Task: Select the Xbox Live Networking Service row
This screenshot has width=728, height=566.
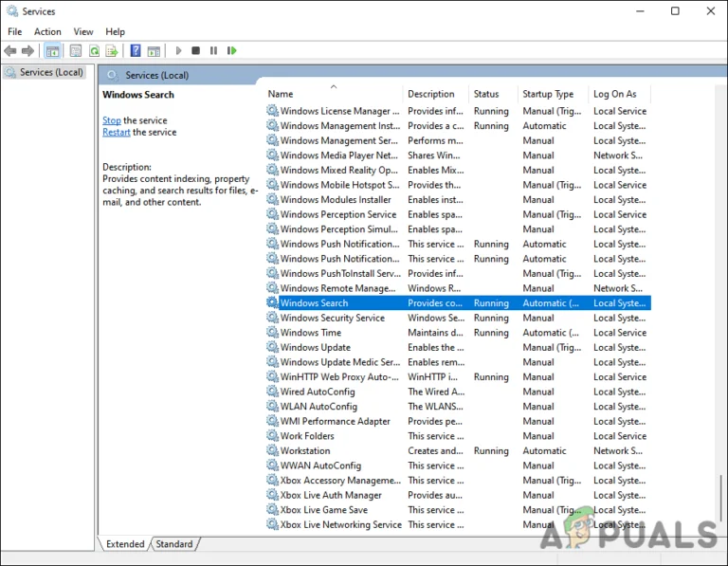Action: click(458, 524)
